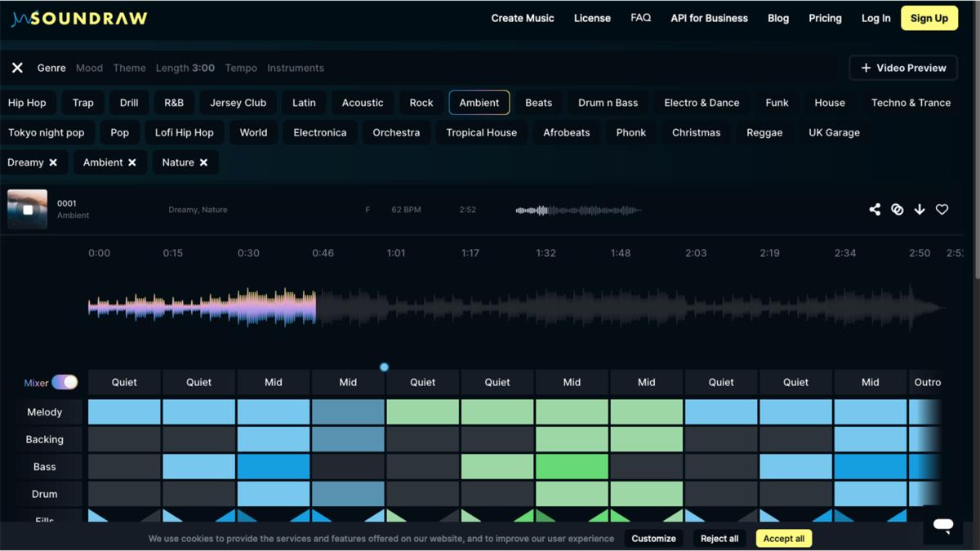
Task: Download the track with the arrow icon
Action: [920, 210]
